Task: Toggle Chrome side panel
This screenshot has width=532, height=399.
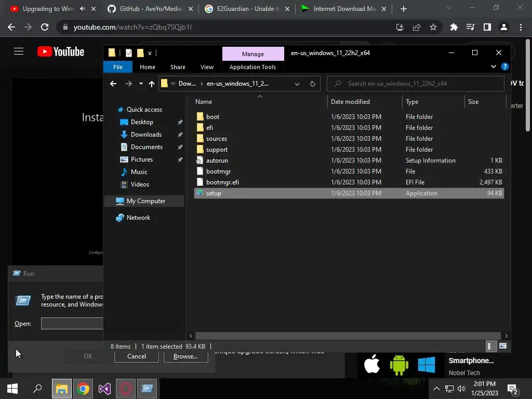Action: click(487, 27)
